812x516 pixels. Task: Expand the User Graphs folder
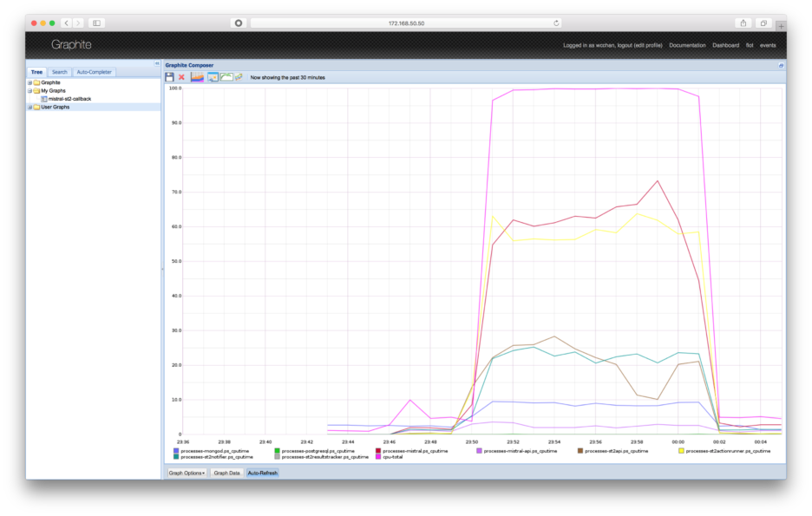pyautogui.click(x=30, y=108)
